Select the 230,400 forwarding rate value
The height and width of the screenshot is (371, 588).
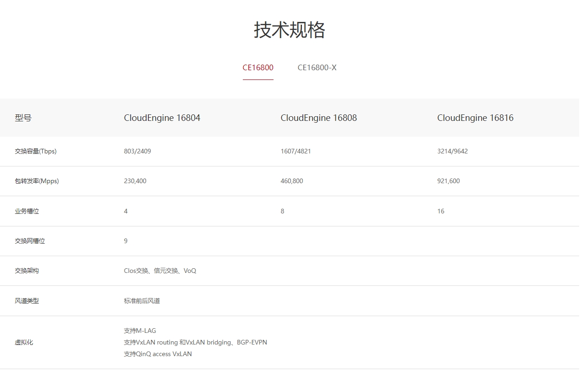pyautogui.click(x=135, y=181)
